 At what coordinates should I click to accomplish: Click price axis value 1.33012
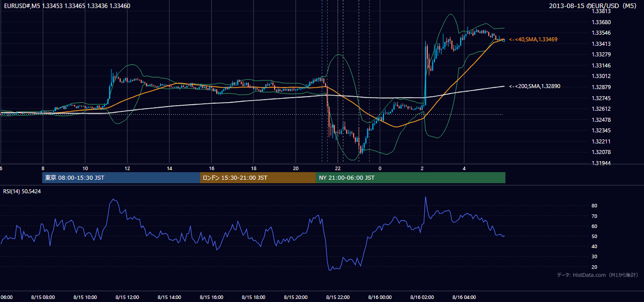coord(601,76)
